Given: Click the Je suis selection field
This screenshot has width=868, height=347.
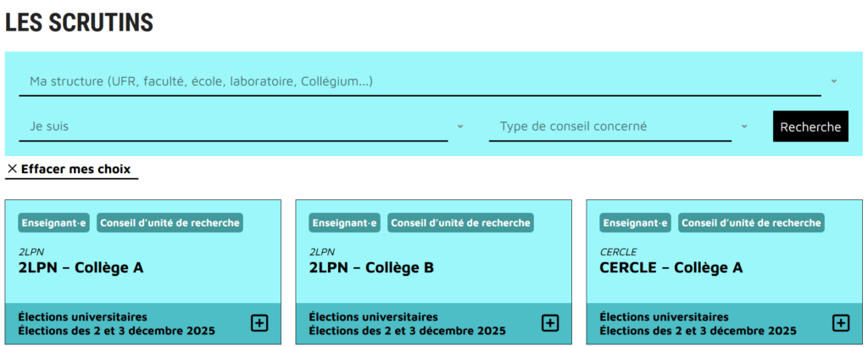Looking at the screenshot, I should 233,126.
